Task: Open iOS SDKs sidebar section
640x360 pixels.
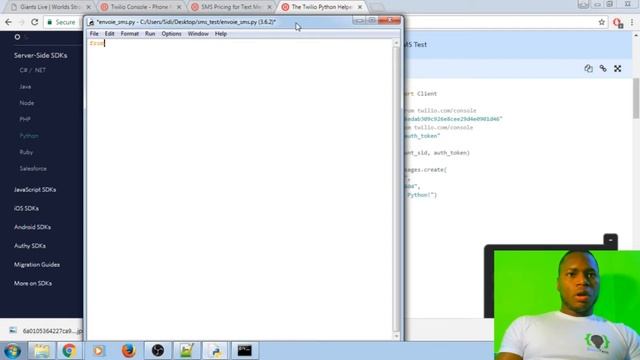Action: (27, 208)
